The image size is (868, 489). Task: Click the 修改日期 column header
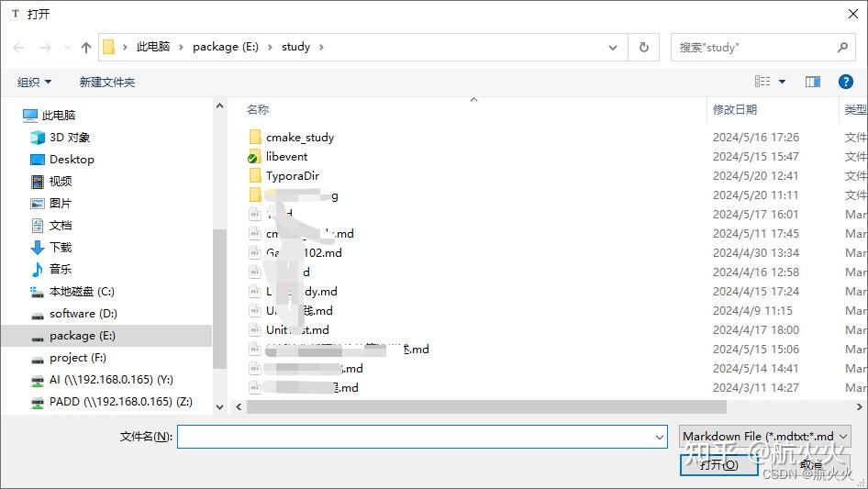pyautogui.click(x=735, y=109)
